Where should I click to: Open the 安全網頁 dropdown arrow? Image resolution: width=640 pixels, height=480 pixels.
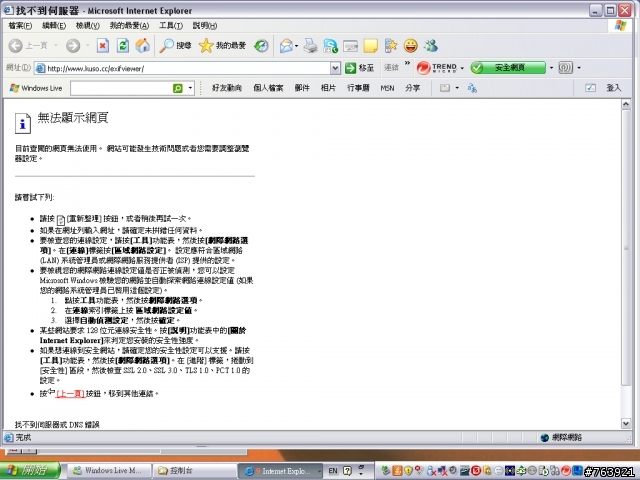551,68
